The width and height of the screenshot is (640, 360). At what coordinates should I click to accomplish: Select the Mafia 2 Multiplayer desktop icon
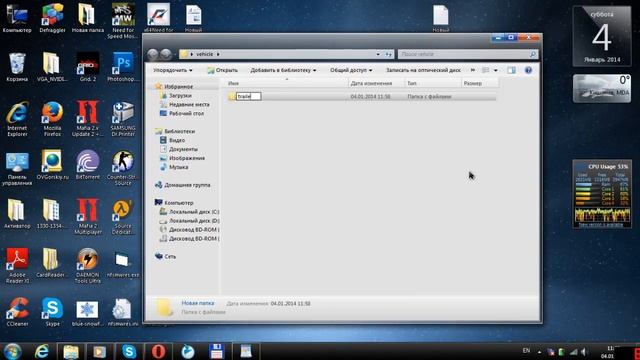point(88,217)
